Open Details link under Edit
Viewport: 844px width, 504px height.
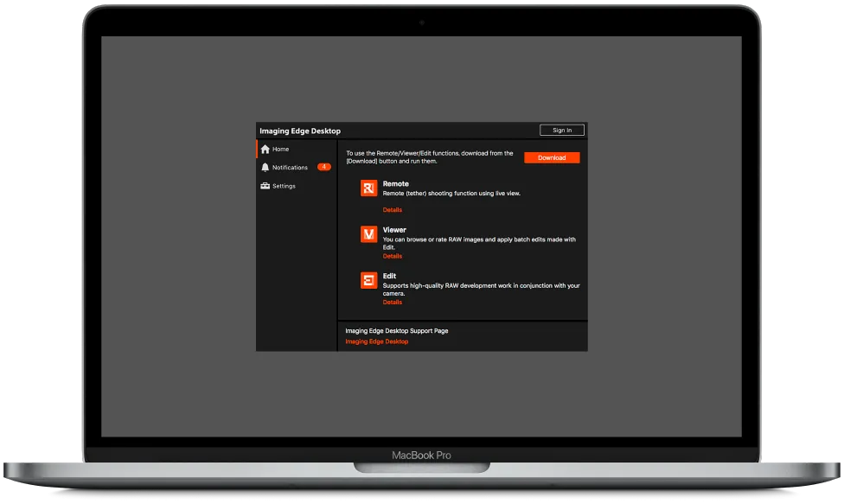point(393,303)
